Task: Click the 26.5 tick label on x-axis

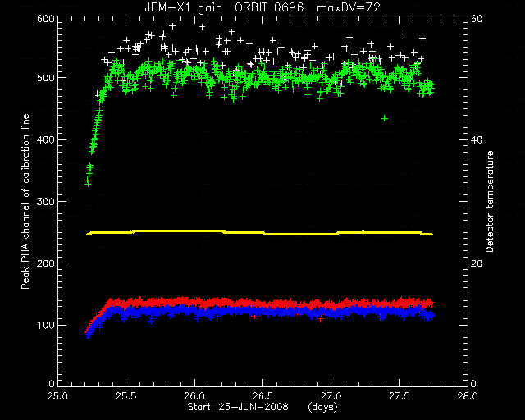Action: [262, 396]
